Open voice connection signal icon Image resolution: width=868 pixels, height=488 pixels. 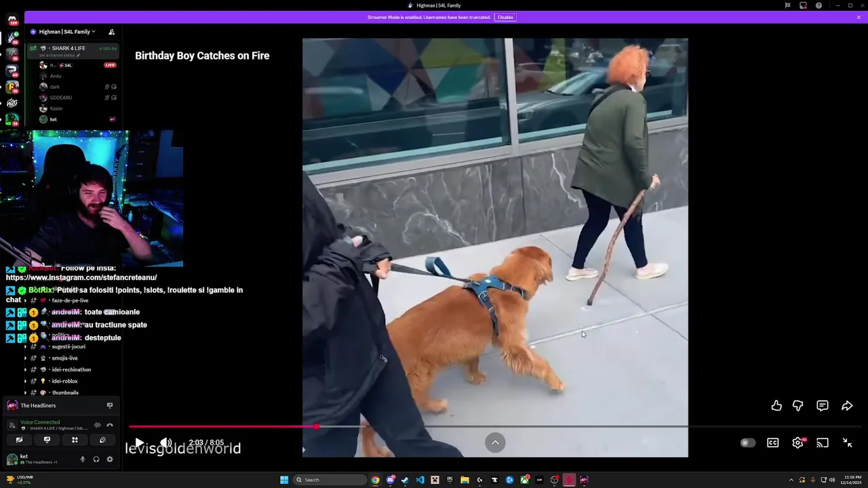[12, 425]
